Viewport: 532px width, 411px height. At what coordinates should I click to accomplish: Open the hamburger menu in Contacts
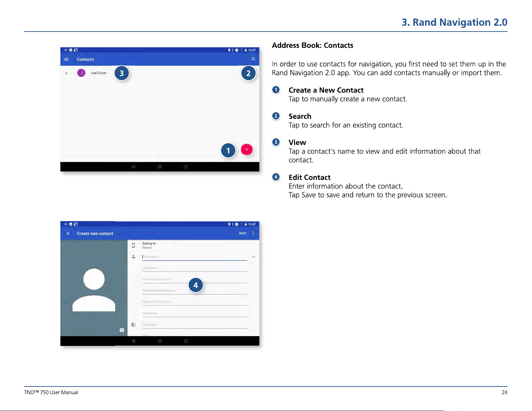tap(66, 59)
